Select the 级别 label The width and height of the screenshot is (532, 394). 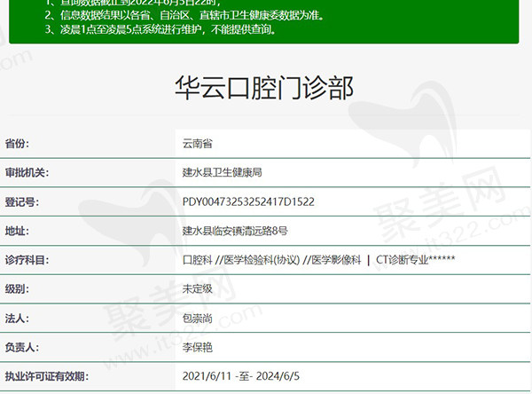pos(17,289)
